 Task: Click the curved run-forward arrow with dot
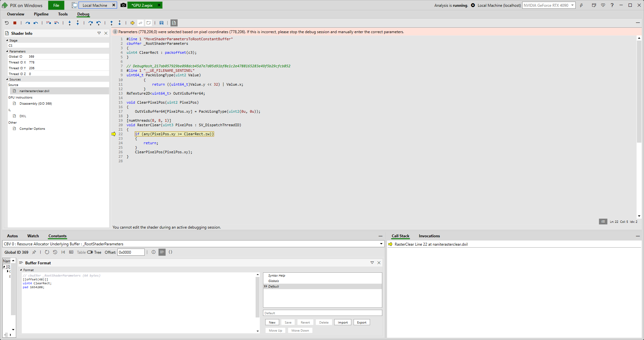click(x=91, y=23)
